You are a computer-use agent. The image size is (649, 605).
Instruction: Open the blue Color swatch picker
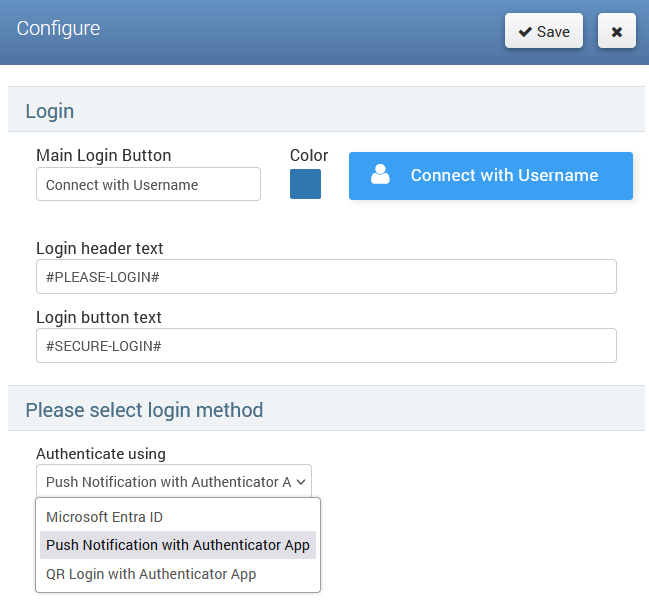point(305,184)
